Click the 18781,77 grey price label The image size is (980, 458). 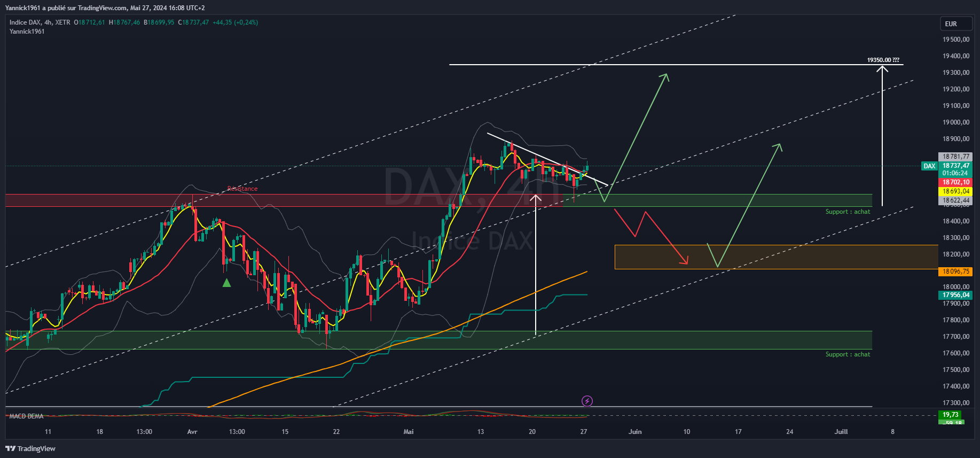(955, 157)
